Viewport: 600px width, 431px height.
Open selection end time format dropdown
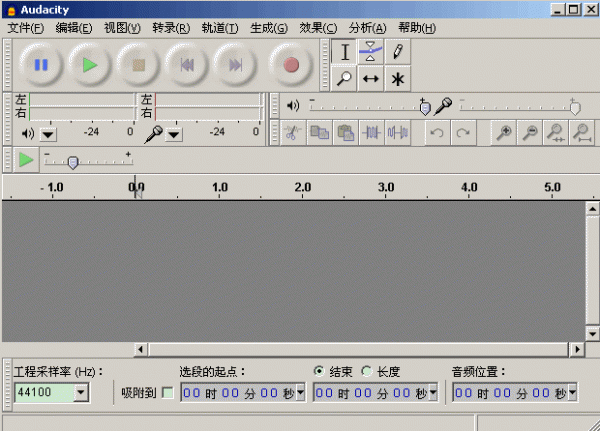pos(433,392)
